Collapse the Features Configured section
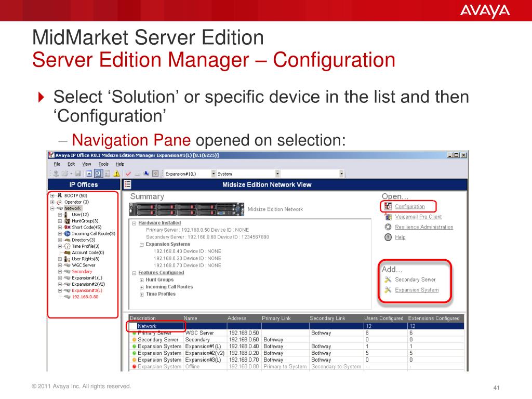Screen dimensions: 532x399 coord(134,273)
